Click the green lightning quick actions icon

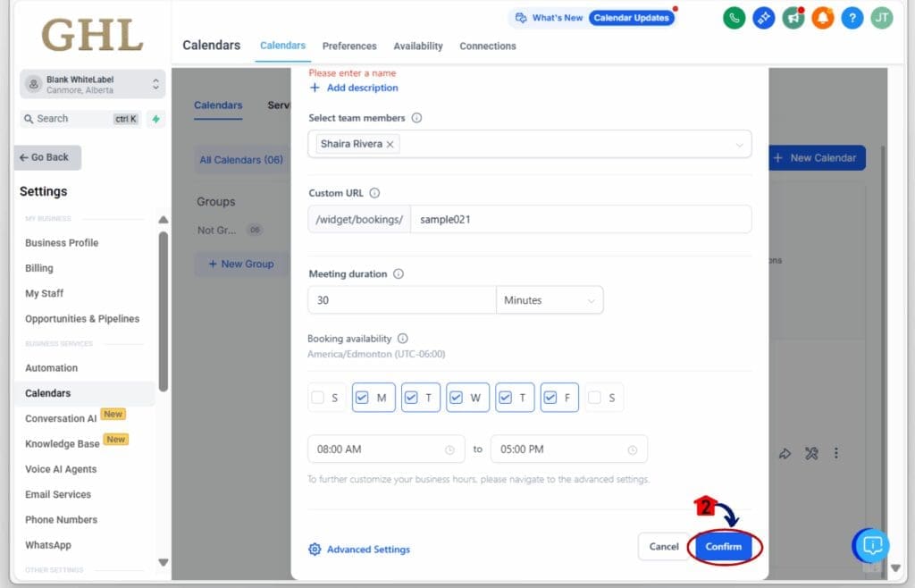click(x=155, y=119)
